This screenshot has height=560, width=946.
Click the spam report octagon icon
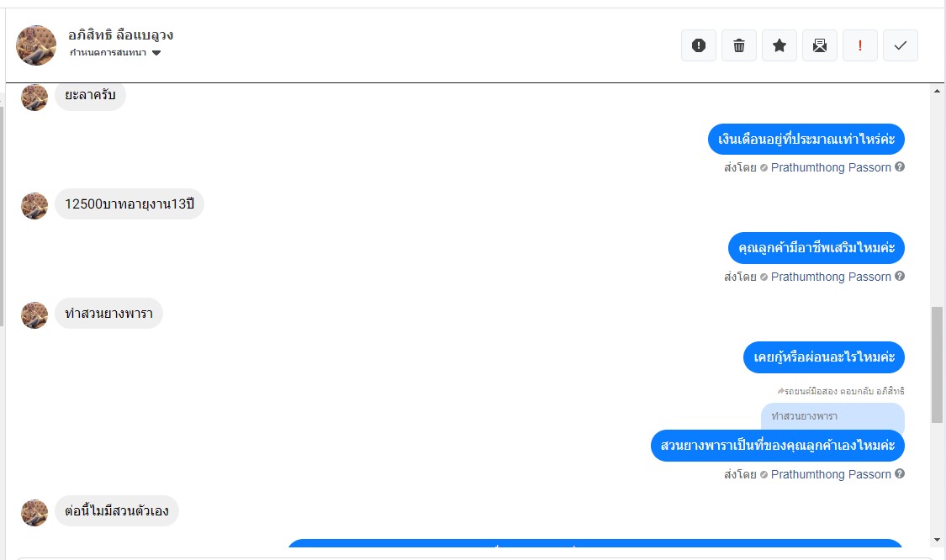(x=699, y=45)
